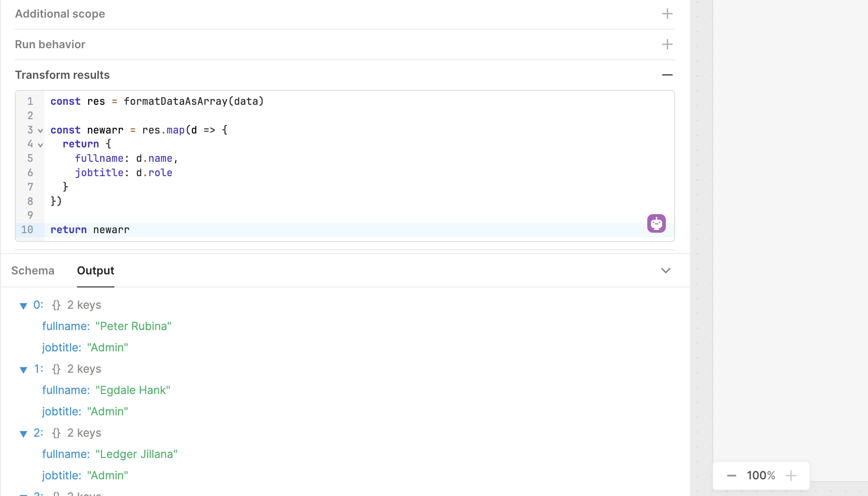Expand the Additional scope section
This screenshot has width=868, height=496.
click(x=667, y=14)
